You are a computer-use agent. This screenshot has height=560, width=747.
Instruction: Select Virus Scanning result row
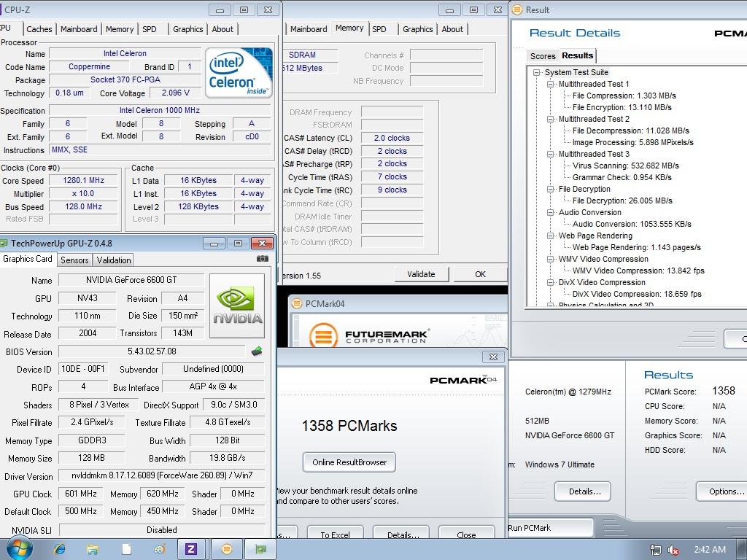point(625,166)
